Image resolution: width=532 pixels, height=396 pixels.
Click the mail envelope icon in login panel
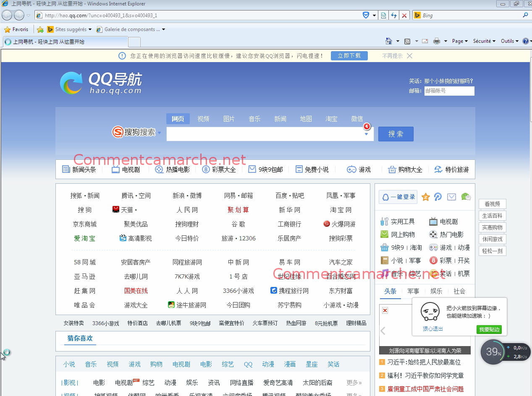click(451, 197)
